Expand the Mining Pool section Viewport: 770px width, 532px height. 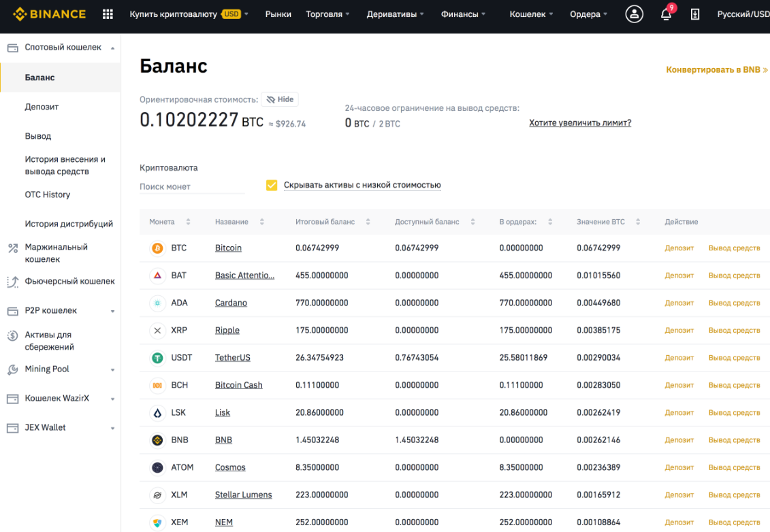click(x=112, y=369)
